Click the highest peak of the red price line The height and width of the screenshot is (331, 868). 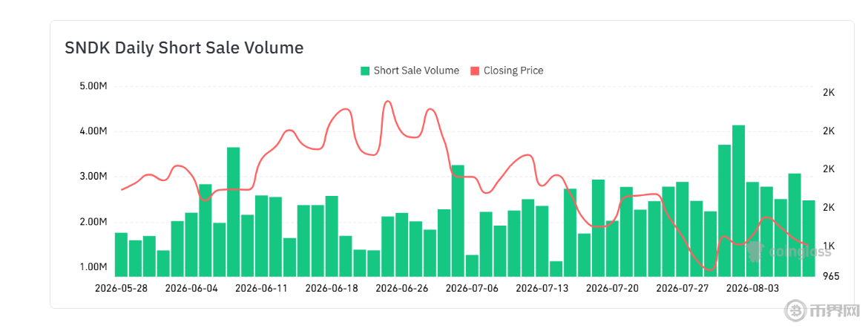(x=387, y=102)
